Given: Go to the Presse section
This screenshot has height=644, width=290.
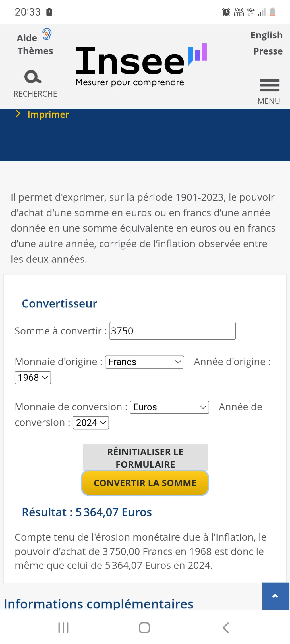Looking at the screenshot, I should pos(268,51).
